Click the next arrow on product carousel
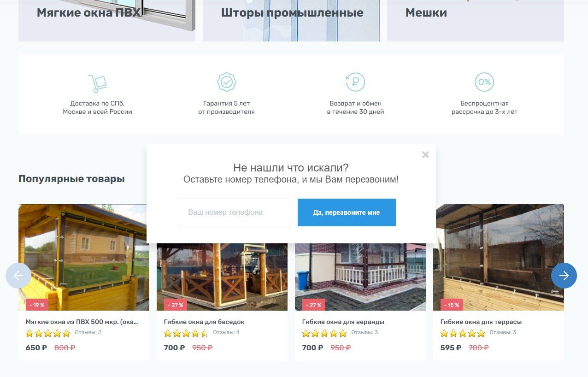The image size is (588, 377). point(564,276)
